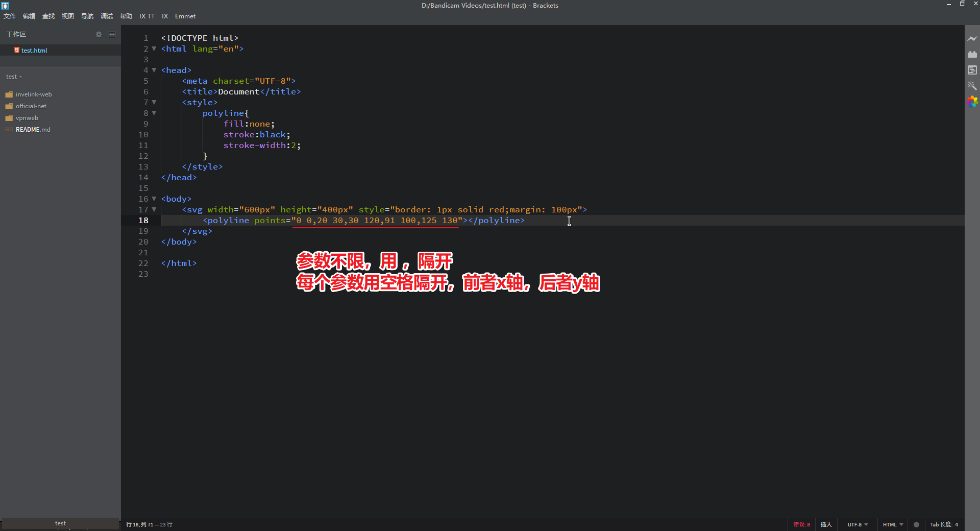Click Tab 长度: 4 to change tab size

(x=945, y=524)
